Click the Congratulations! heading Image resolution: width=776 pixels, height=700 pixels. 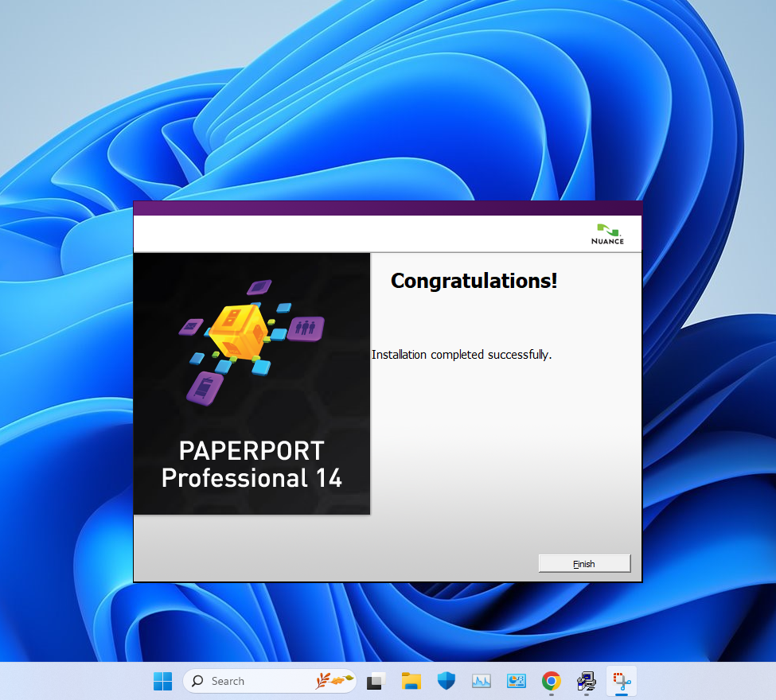coord(474,281)
